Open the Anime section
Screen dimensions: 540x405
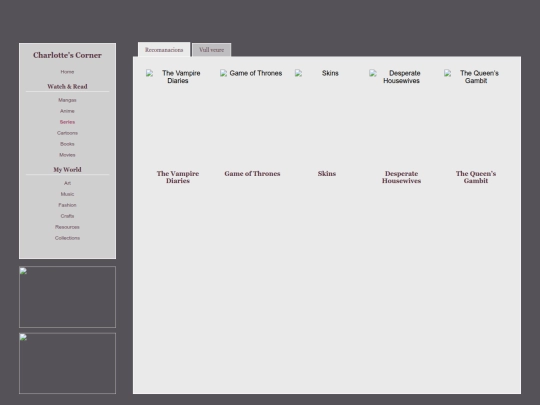click(x=67, y=111)
